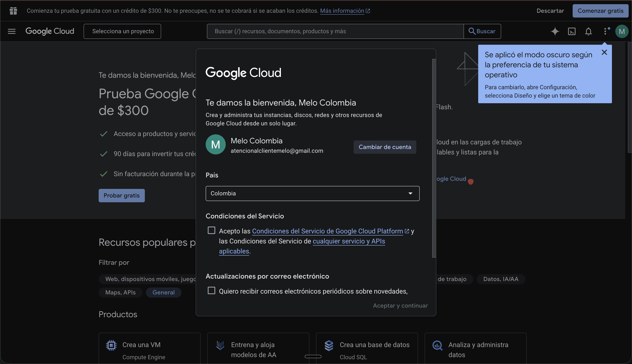Open the Más información link
Viewport: 632px width, 364px height.
pos(342,11)
